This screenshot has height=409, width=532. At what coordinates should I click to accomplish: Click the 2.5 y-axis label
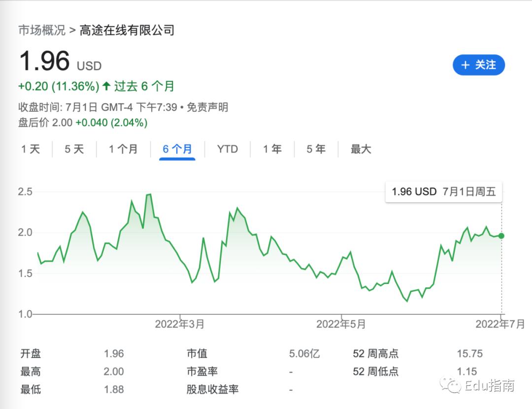tap(25, 191)
